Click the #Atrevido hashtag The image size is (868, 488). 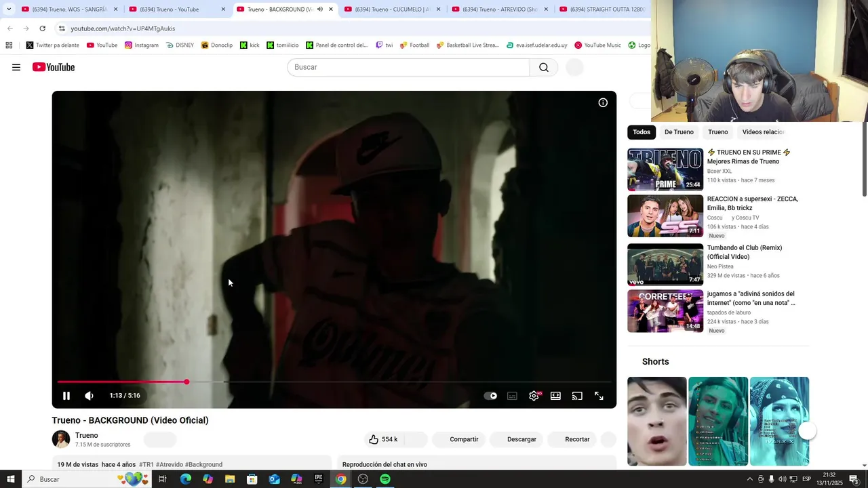click(169, 464)
